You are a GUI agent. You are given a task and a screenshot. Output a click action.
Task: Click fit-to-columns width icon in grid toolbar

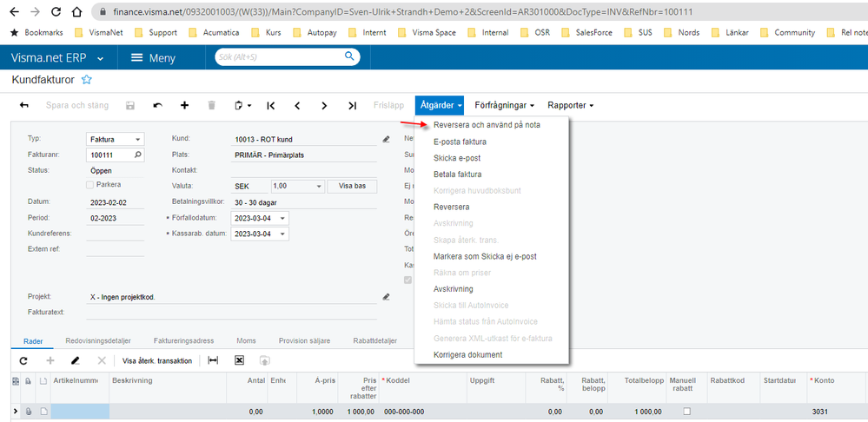click(213, 360)
